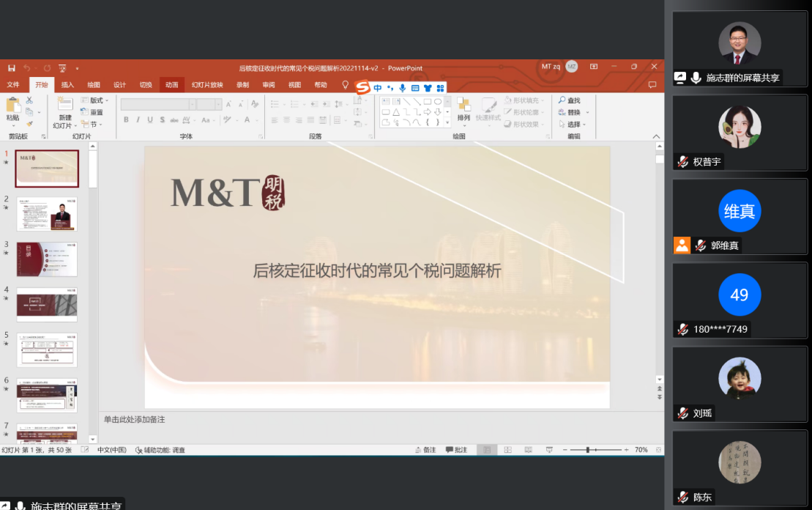The height and width of the screenshot is (510, 812).
Task: Select the Format Painter brush icon
Action: click(x=29, y=124)
